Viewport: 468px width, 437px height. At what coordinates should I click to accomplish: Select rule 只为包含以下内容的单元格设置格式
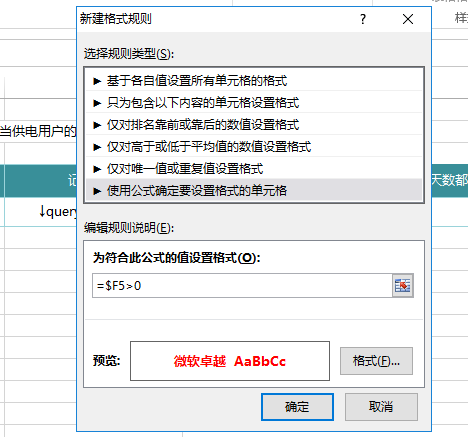click(x=254, y=103)
